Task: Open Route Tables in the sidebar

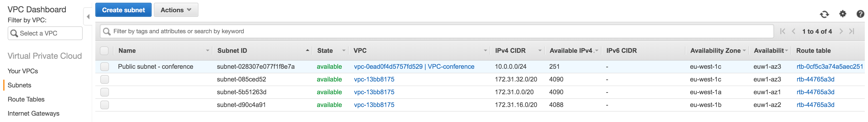Action: (x=26, y=99)
